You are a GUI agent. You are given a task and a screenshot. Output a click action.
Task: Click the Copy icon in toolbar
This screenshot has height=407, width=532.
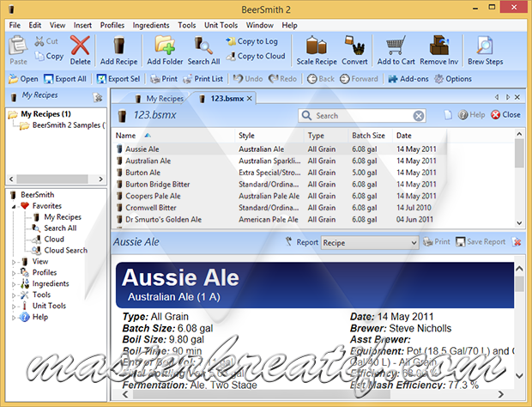[39, 56]
